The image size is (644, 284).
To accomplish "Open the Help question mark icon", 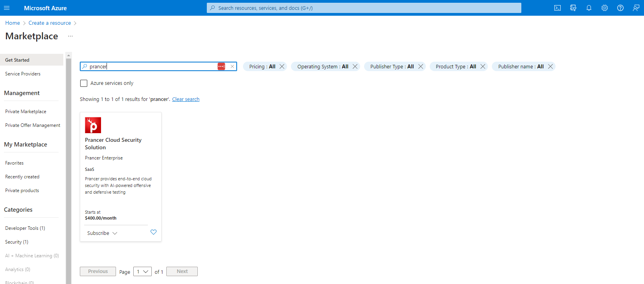I will click(620, 8).
